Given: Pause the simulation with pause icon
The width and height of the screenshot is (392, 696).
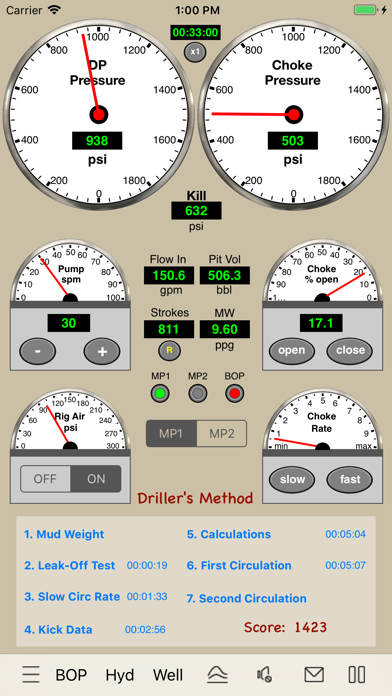Looking at the screenshot, I should tap(357, 675).
